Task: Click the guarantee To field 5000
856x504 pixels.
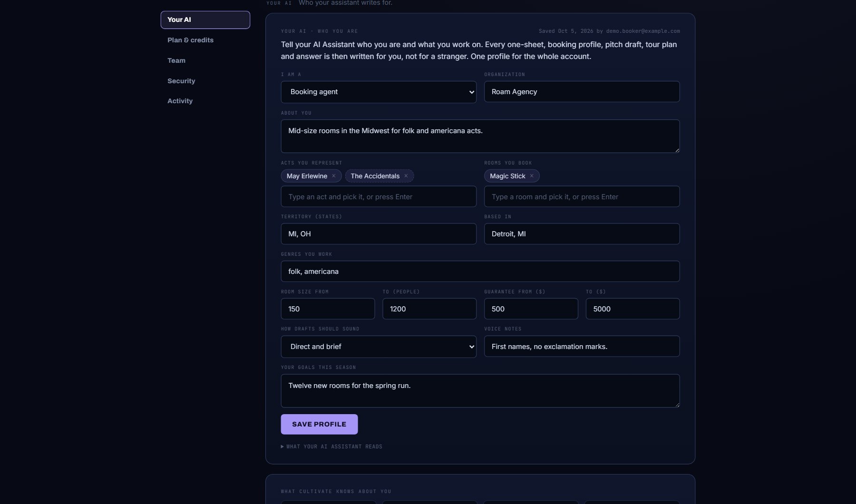Action: [632, 309]
